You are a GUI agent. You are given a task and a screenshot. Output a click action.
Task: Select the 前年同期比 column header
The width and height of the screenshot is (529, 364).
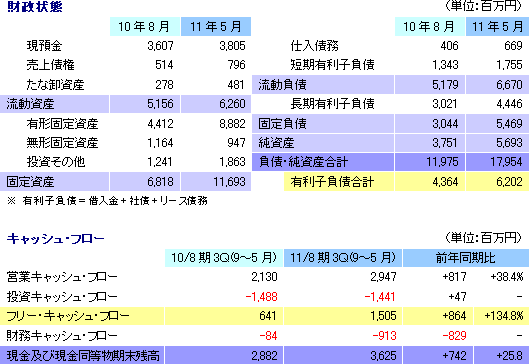(x=466, y=258)
